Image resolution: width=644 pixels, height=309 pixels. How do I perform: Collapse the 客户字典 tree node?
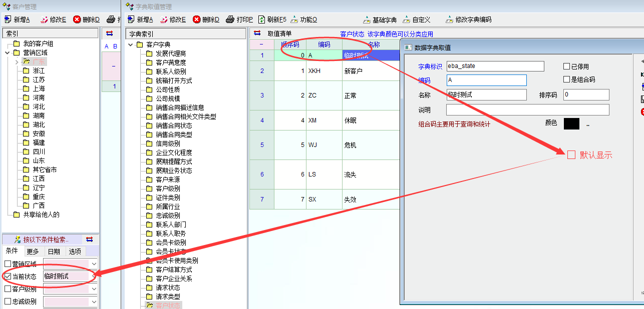tap(131, 44)
